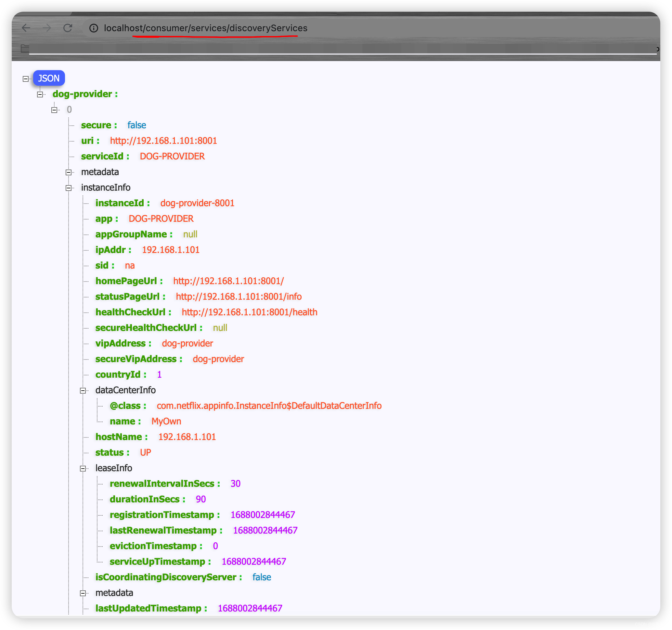
Task: Click the array index 0 label
Action: pyautogui.click(x=69, y=110)
